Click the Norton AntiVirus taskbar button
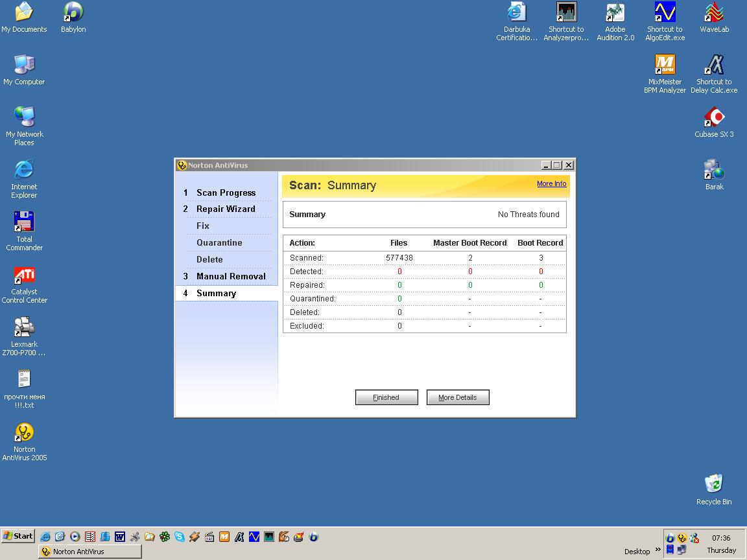Image resolution: width=747 pixels, height=560 pixels. pyautogui.click(x=90, y=552)
